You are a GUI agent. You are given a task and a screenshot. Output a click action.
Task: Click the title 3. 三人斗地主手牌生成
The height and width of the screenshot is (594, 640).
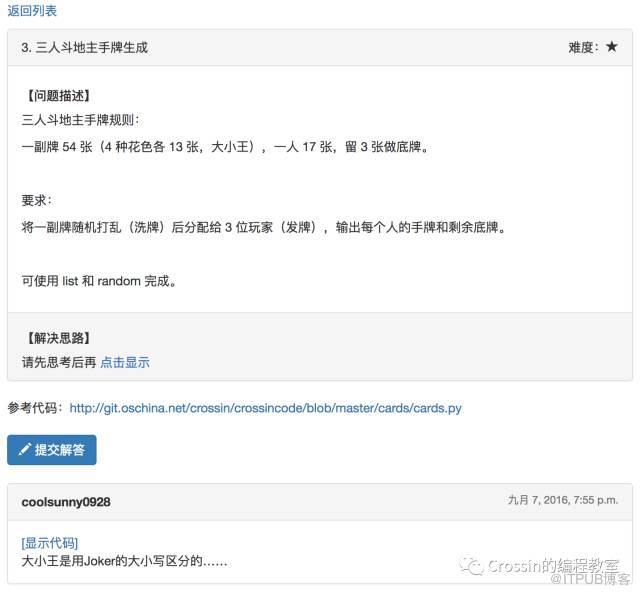[x=84, y=47]
